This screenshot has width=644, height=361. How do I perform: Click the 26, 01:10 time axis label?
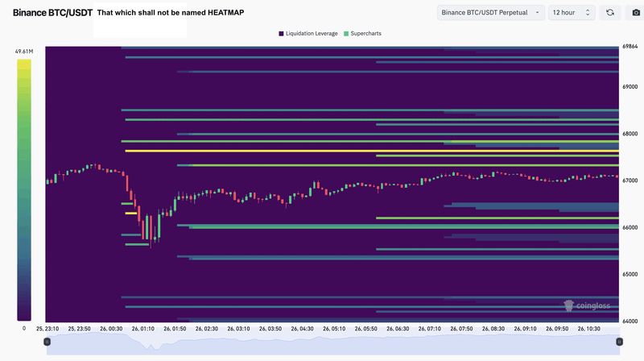pos(143,329)
